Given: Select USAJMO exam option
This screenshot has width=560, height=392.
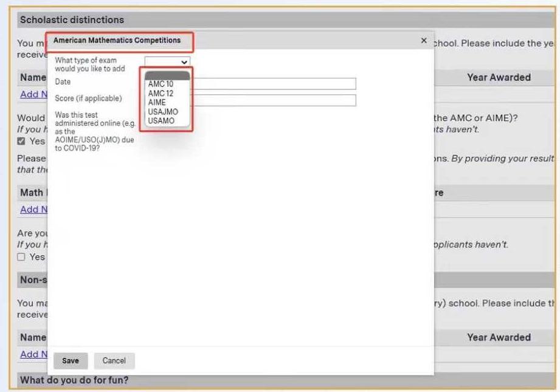Looking at the screenshot, I should [163, 112].
